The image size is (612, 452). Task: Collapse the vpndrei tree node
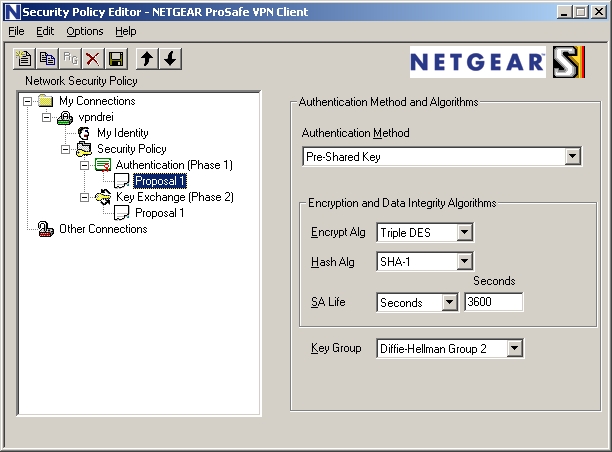click(46, 117)
